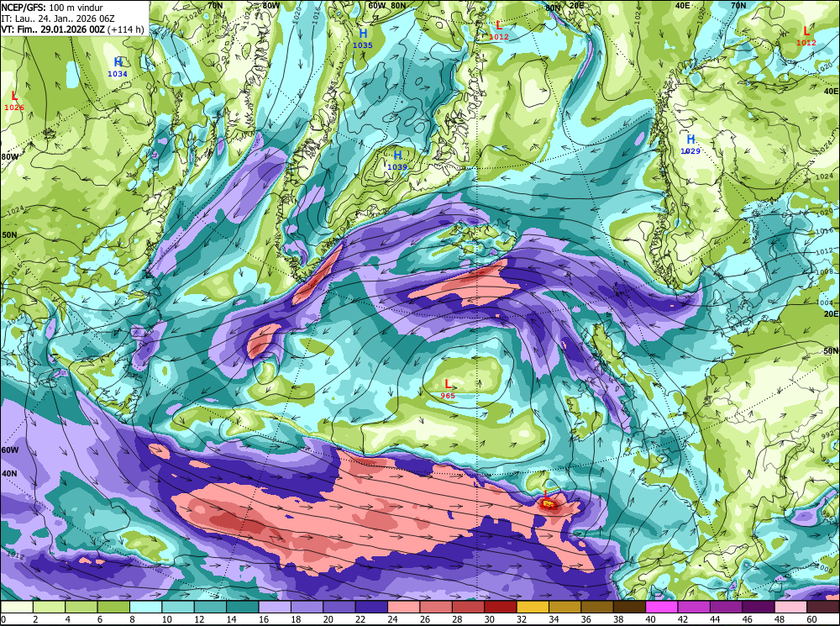The width and height of the screenshot is (840, 626).
Task: Pick the lavender legend swatch between 16 and 18
Action: tap(275, 607)
